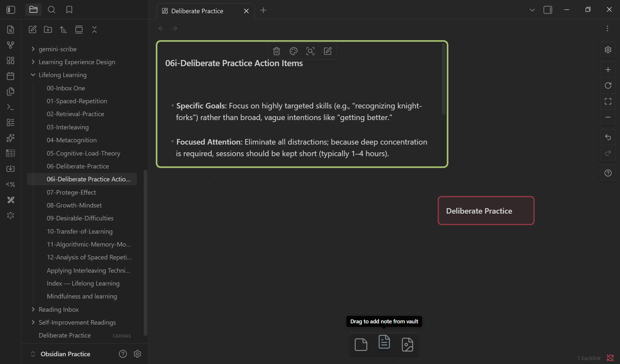This screenshot has height=364, width=620.
Task: Switch to the Search sidebar tab
Action: point(51,10)
